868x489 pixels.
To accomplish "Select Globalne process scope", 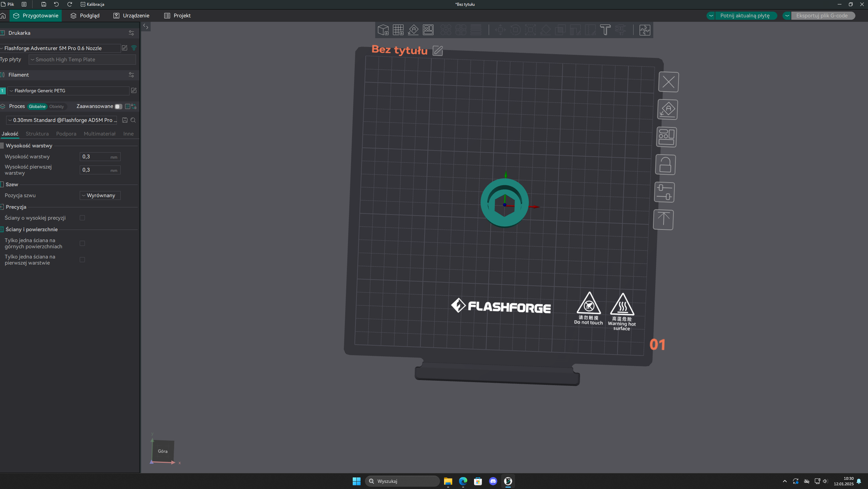I will point(37,107).
